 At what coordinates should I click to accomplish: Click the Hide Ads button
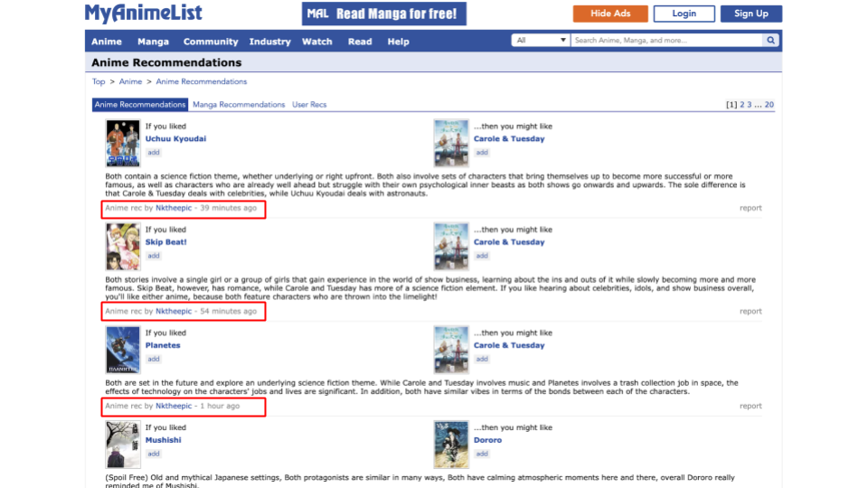click(610, 14)
